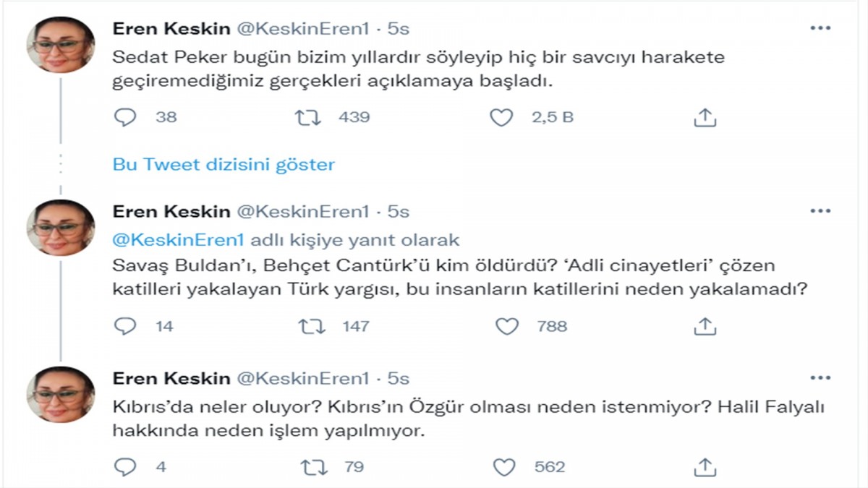Share the Kıbrıs tweet
The height and width of the screenshot is (488, 868).
click(705, 466)
